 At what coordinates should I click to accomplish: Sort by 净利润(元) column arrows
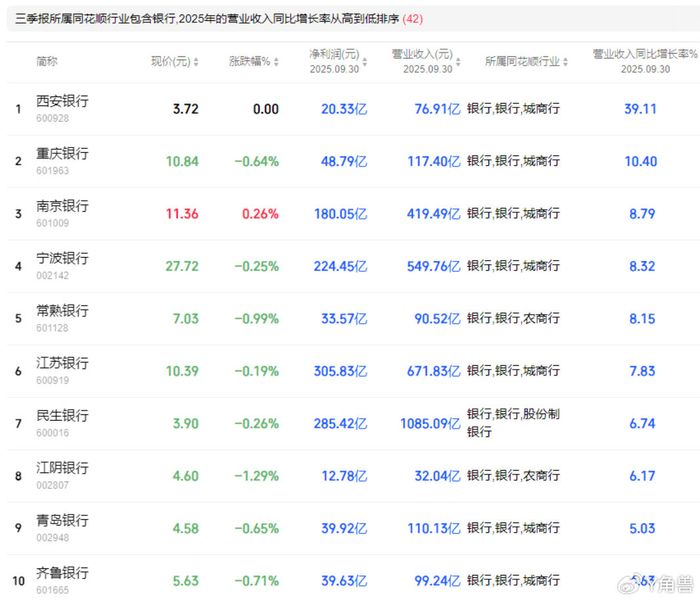365,62
